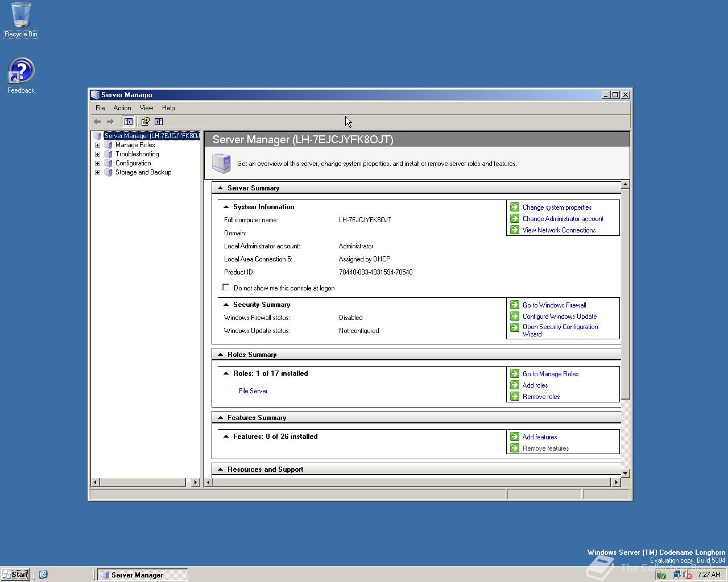Click the Back arrow toolbar icon
Viewport: 728px width, 582px height.
(97, 122)
